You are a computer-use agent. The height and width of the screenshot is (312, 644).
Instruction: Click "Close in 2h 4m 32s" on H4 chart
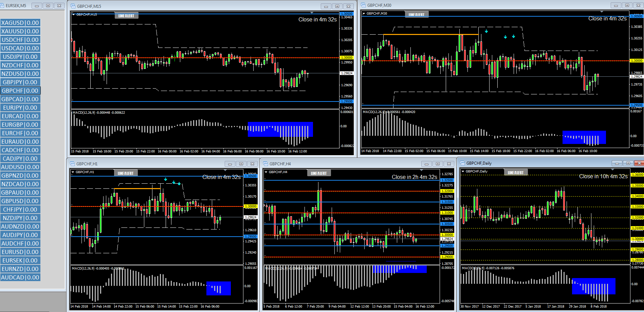415,177
